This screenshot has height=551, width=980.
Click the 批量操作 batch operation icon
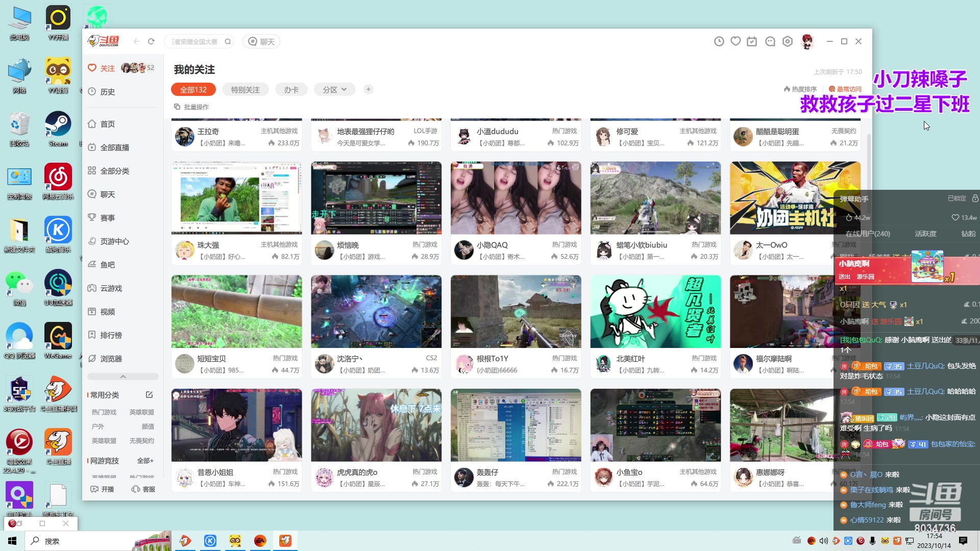coord(177,107)
